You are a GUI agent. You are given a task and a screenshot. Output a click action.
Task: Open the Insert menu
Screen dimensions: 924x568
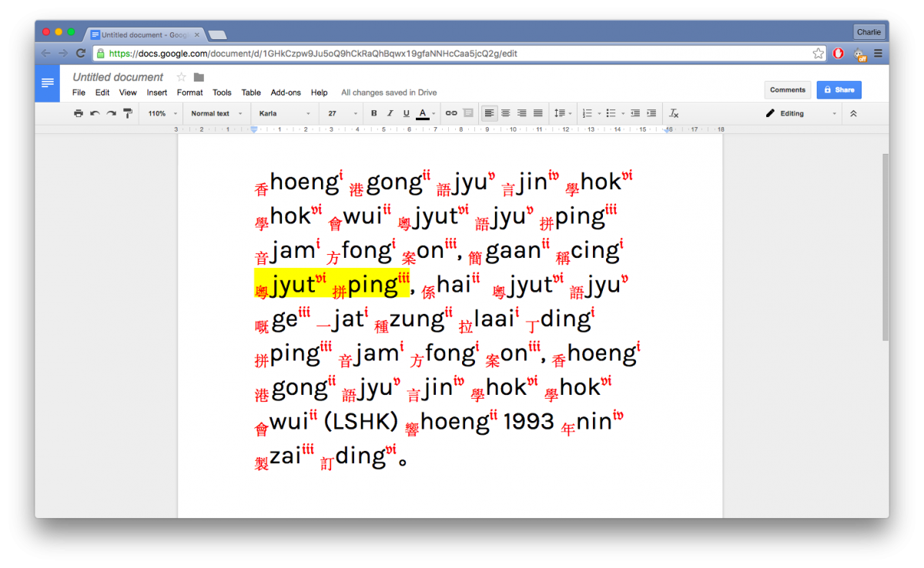(x=157, y=92)
